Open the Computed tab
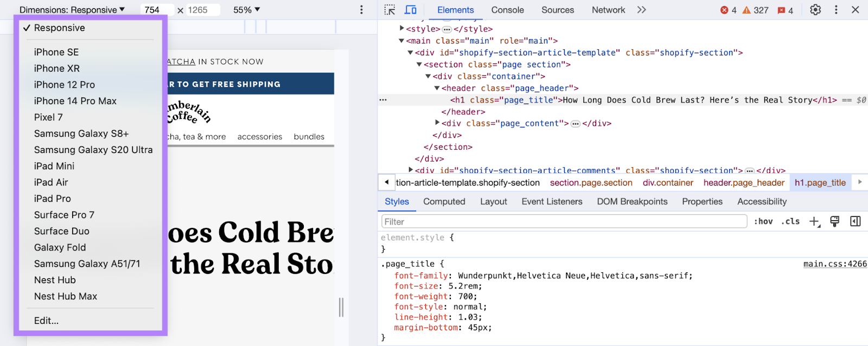The height and width of the screenshot is (346, 868). click(444, 201)
